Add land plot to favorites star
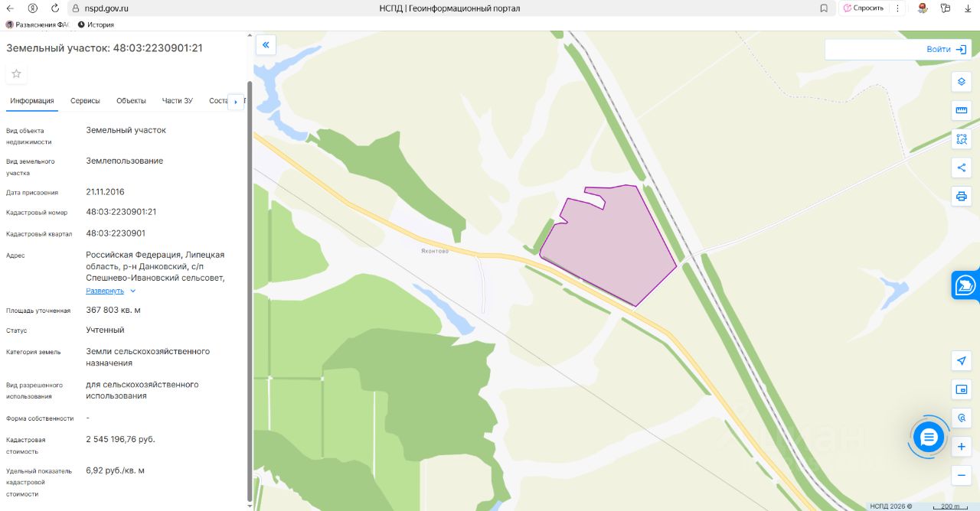 [x=16, y=73]
